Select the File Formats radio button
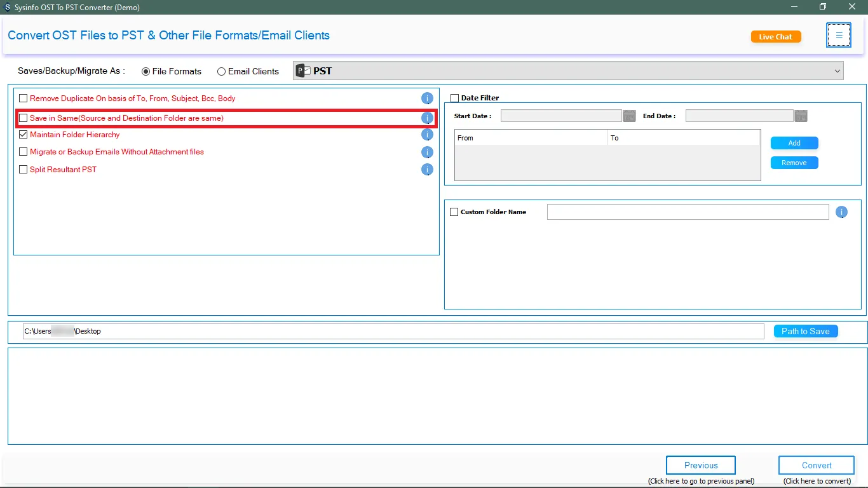The height and width of the screenshot is (488, 868). tap(146, 72)
